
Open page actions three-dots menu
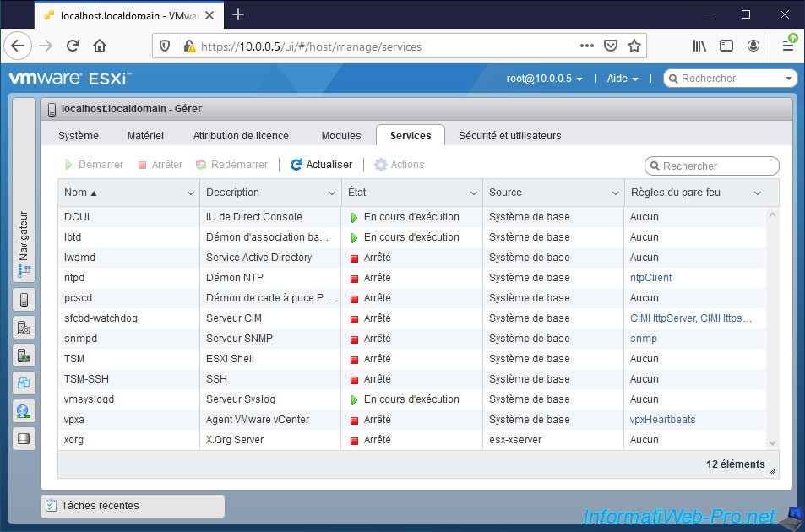click(587, 46)
